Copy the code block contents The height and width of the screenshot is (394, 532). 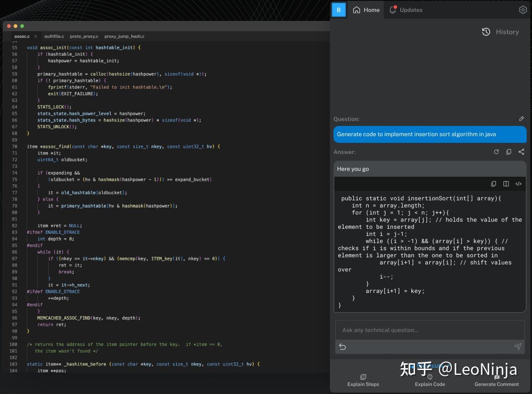[x=494, y=184]
